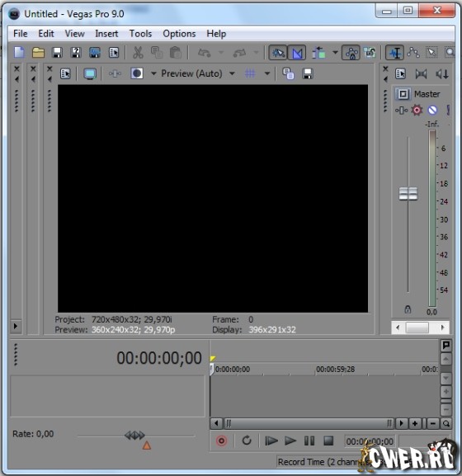Click the Stop button
Screen dimensions: 462x476
click(x=328, y=441)
